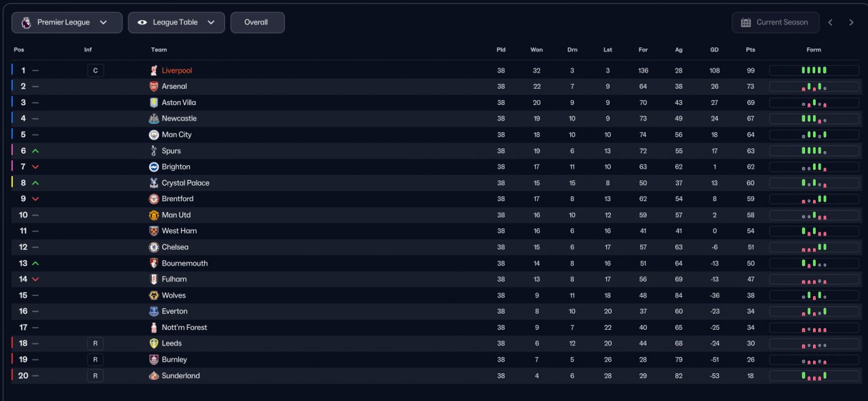Open the Liverpool team link

[x=177, y=70]
